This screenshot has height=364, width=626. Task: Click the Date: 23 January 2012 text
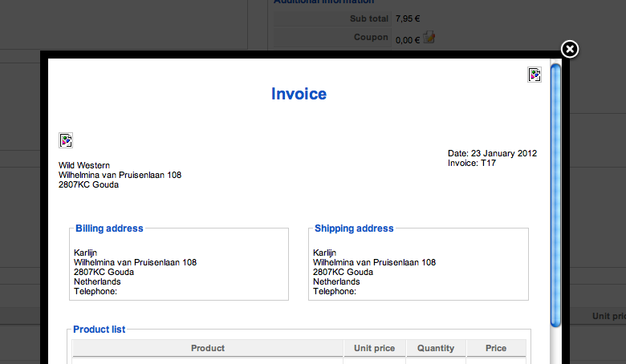coord(492,153)
